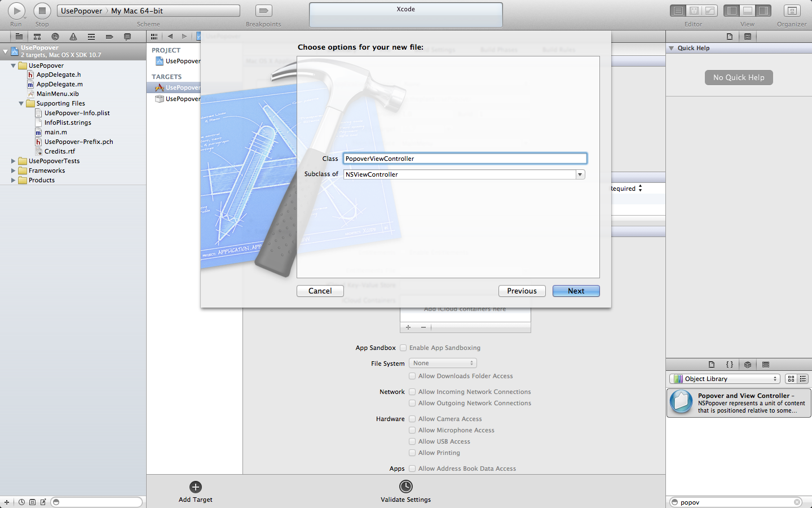
Task: Click the Run button in toolbar
Action: 16,10
